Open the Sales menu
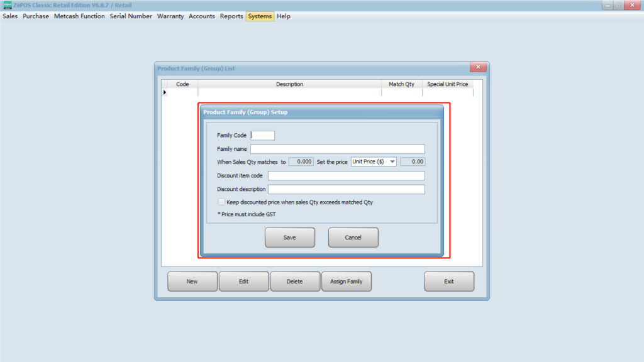Screen dimensions: 644x362 coord(10,16)
